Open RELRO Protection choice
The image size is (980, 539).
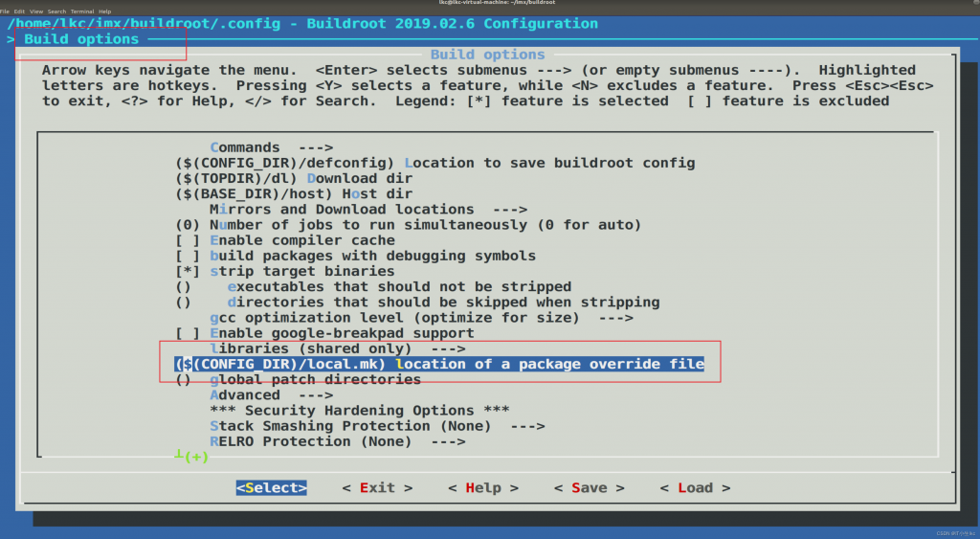(338, 441)
